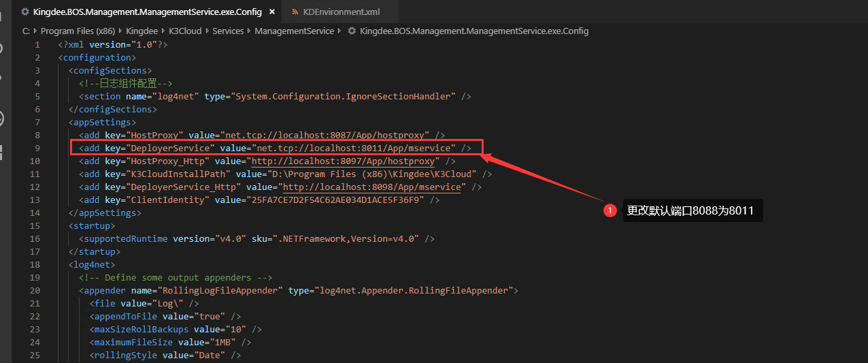
Task: Close the Kingdee ManagementService.exe.Config tab
Action: [271, 12]
